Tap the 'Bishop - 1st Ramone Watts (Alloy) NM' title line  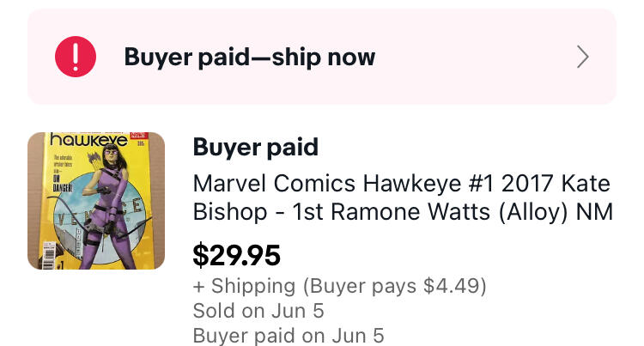click(x=403, y=212)
